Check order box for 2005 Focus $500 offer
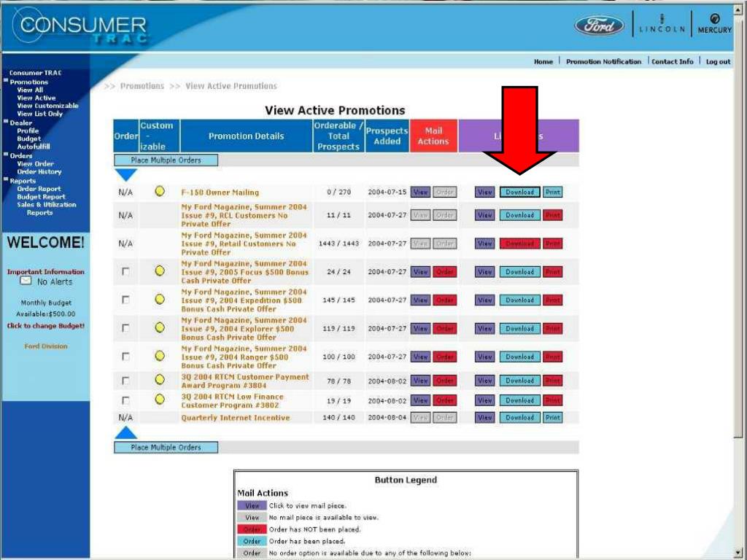This screenshot has width=747, height=560. [x=125, y=271]
